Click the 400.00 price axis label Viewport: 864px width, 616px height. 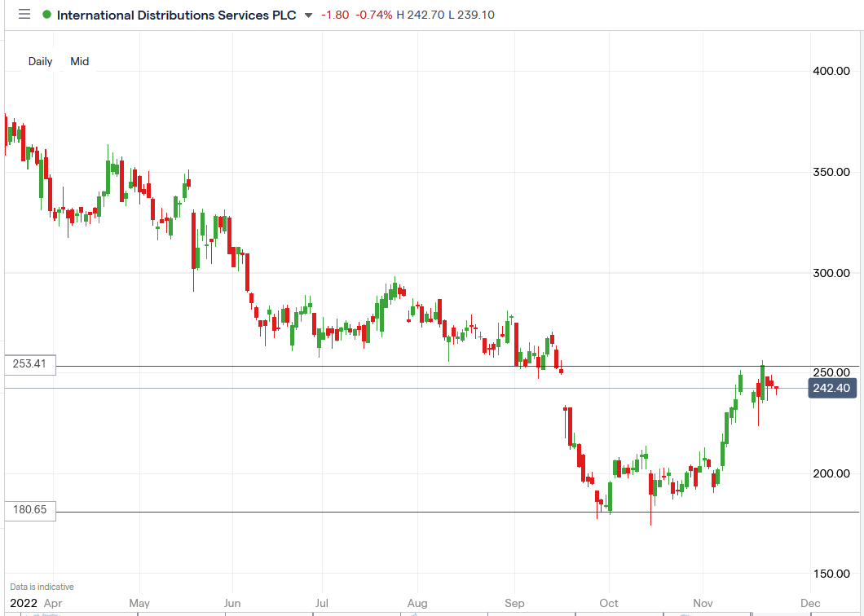point(831,71)
